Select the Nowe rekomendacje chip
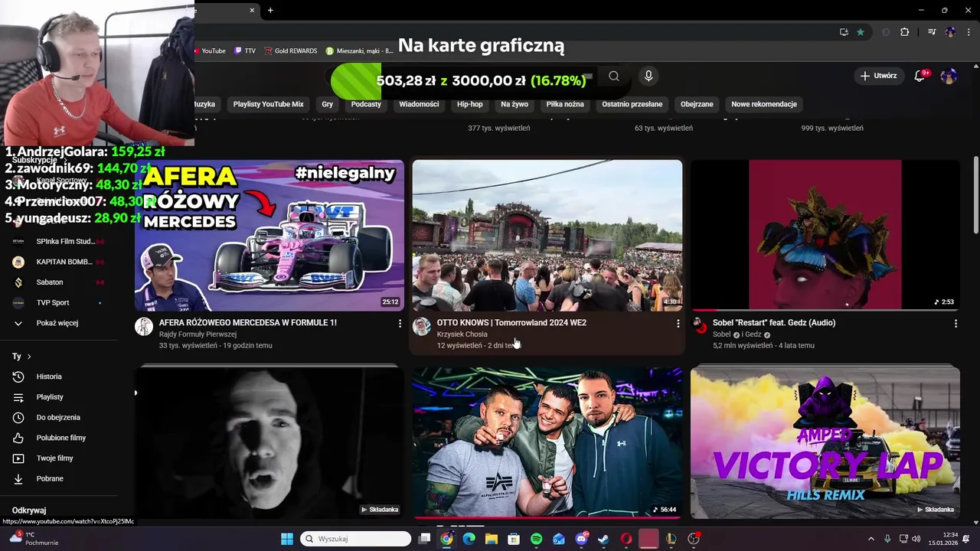The image size is (980, 551). [764, 104]
